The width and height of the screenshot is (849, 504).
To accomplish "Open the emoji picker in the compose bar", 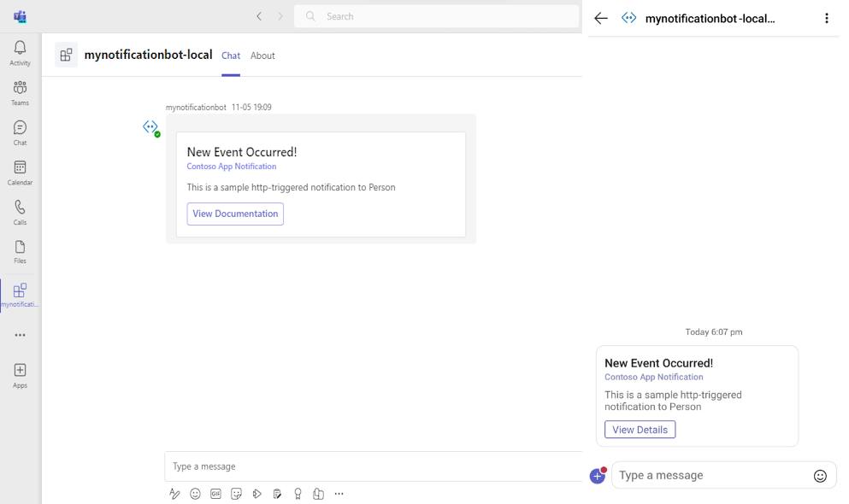I will 195,494.
